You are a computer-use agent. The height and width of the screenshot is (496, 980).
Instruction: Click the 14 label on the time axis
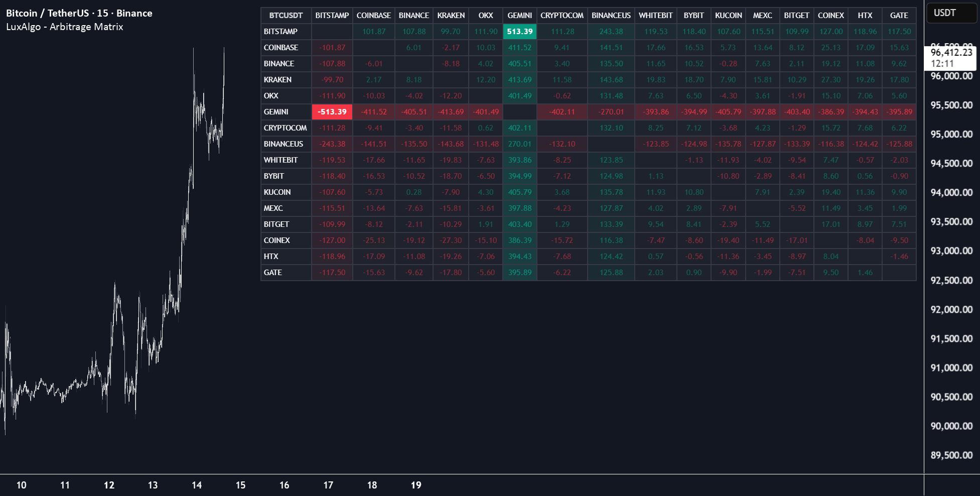click(196, 485)
